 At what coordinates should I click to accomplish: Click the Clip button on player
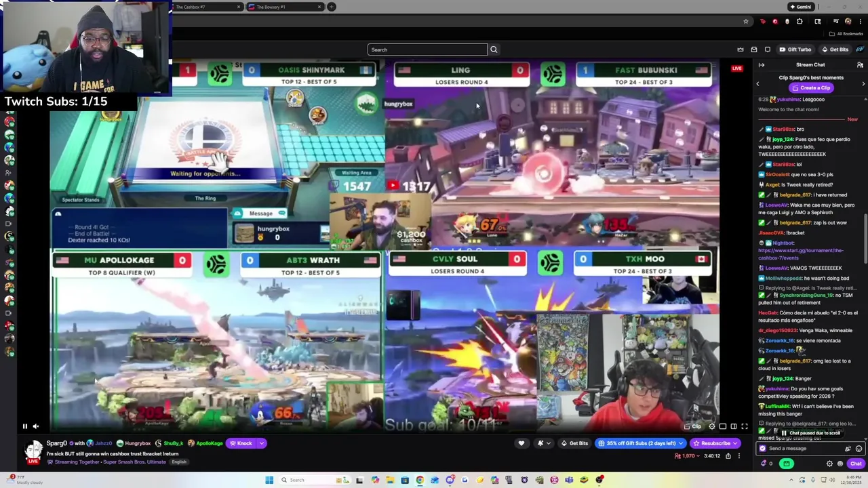tap(692, 426)
